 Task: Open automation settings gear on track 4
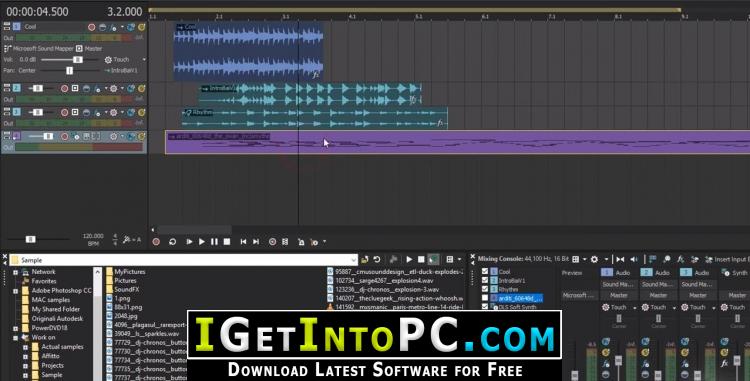(x=113, y=137)
